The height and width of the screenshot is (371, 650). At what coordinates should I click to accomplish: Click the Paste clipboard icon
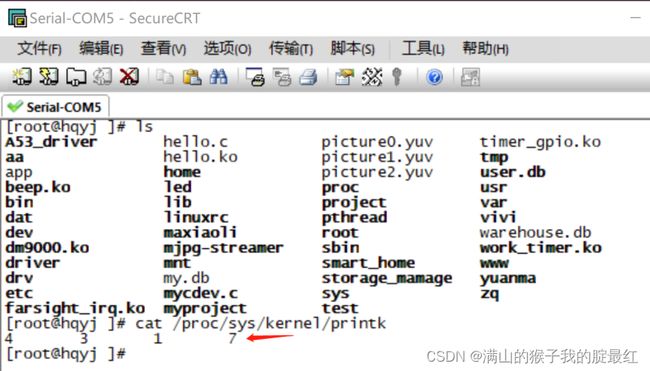click(x=192, y=77)
